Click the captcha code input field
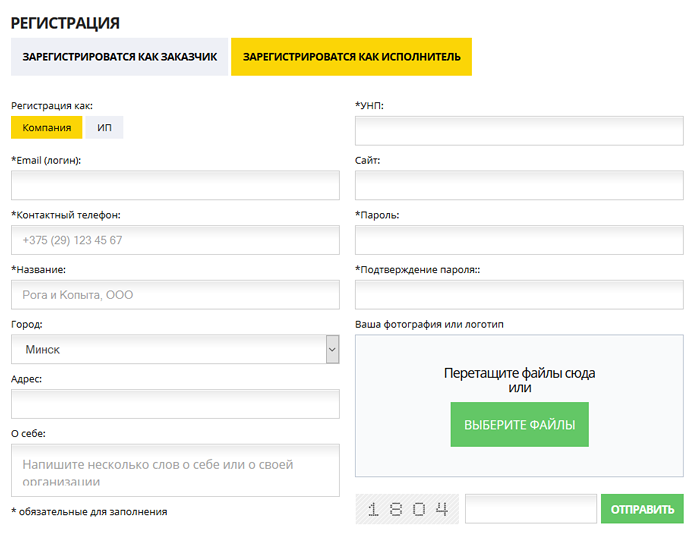700x544 pixels. click(x=530, y=509)
